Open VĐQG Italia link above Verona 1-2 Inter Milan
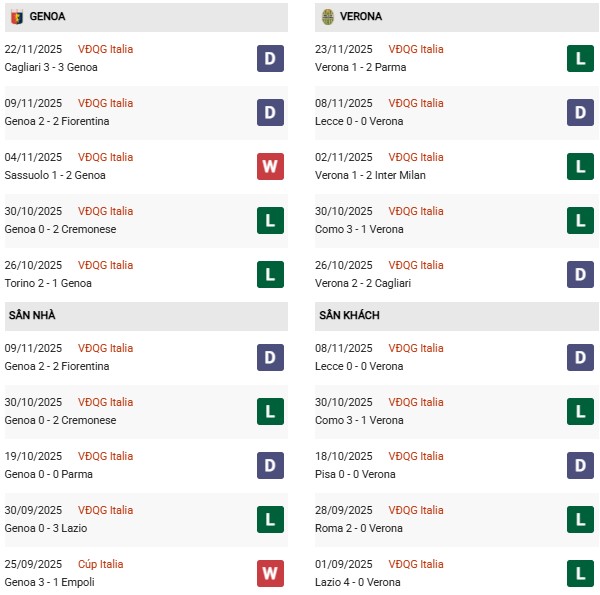The height and width of the screenshot is (595, 600). pos(416,157)
